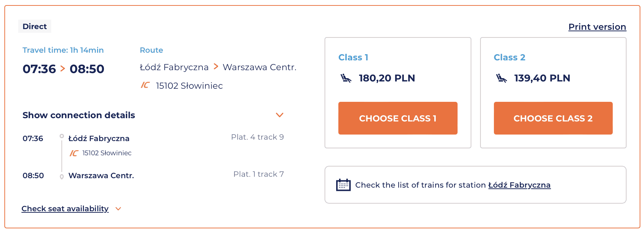644x232 pixels.
Task: Click the IC train logo beside route name
Action: point(145,85)
